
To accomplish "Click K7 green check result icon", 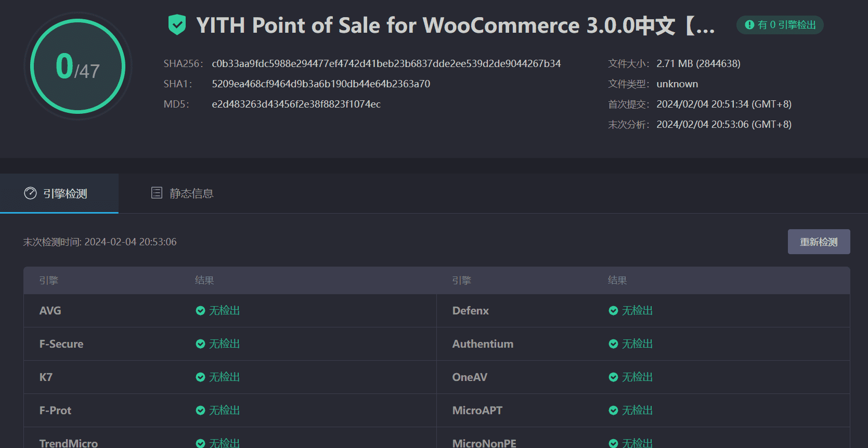I will pyautogui.click(x=200, y=377).
